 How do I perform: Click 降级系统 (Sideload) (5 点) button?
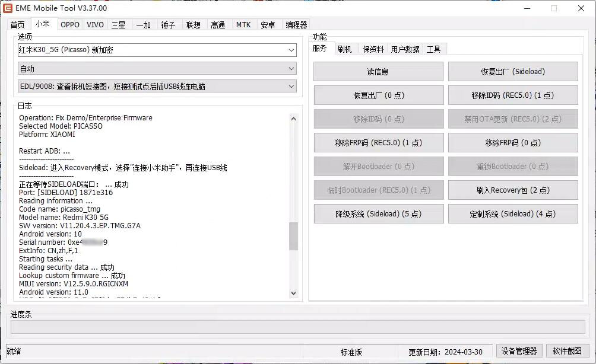(378, 214)
